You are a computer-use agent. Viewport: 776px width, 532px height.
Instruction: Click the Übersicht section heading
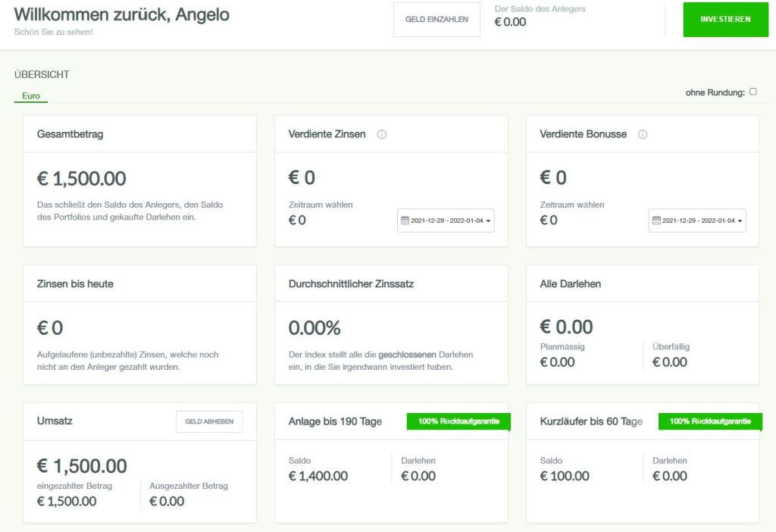[42, 74]
